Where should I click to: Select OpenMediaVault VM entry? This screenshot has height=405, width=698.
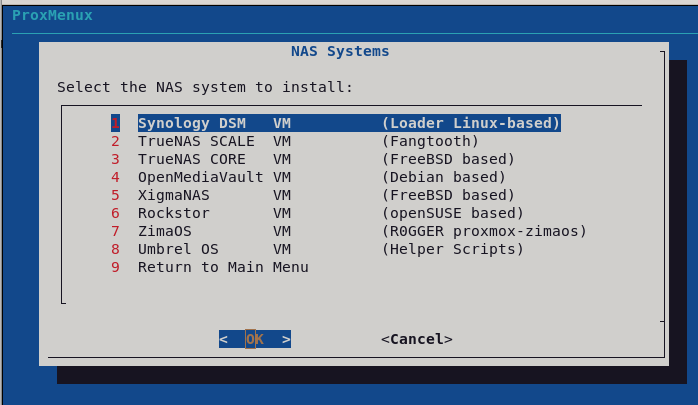pyautogui.click(x=200, y=177)
